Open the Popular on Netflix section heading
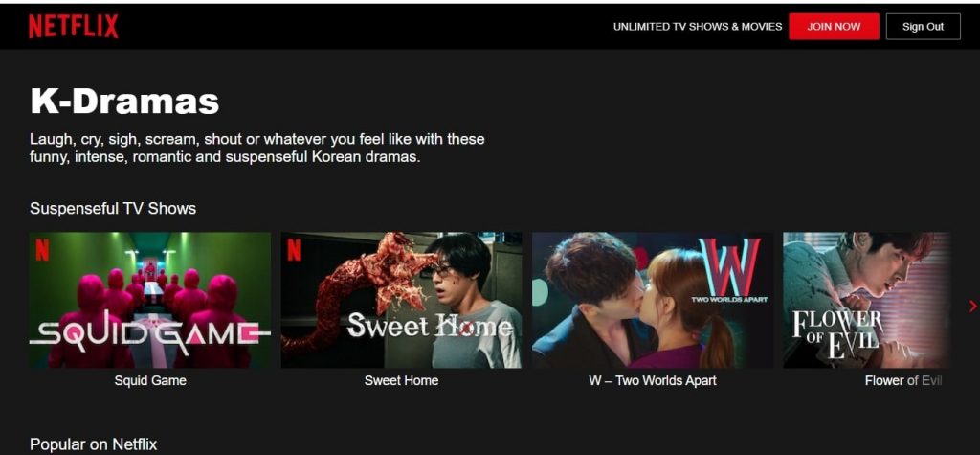This screenshot has height=455, width=980. tap(93, 444)
